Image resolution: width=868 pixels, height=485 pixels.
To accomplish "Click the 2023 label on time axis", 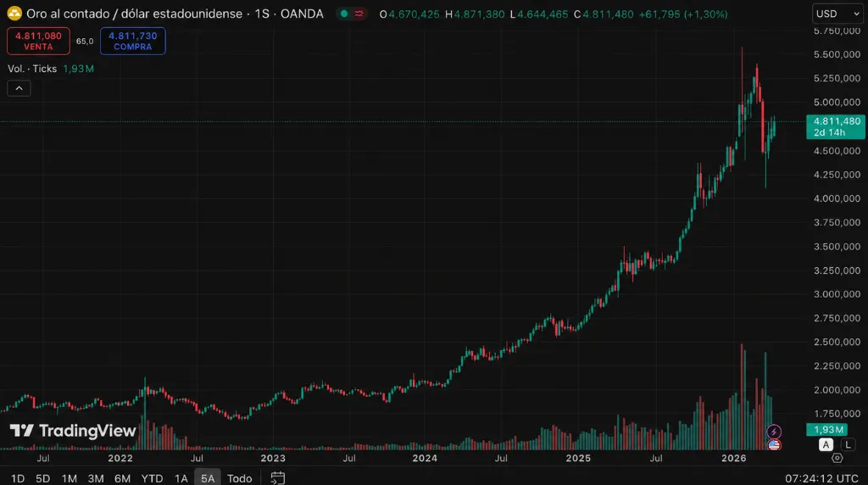I will pos(273,459).
